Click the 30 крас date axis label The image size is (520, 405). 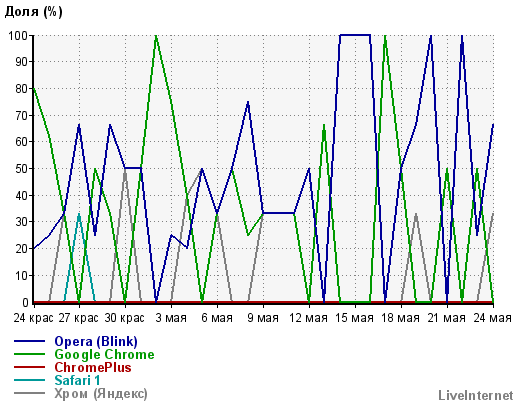pos(125,318)
